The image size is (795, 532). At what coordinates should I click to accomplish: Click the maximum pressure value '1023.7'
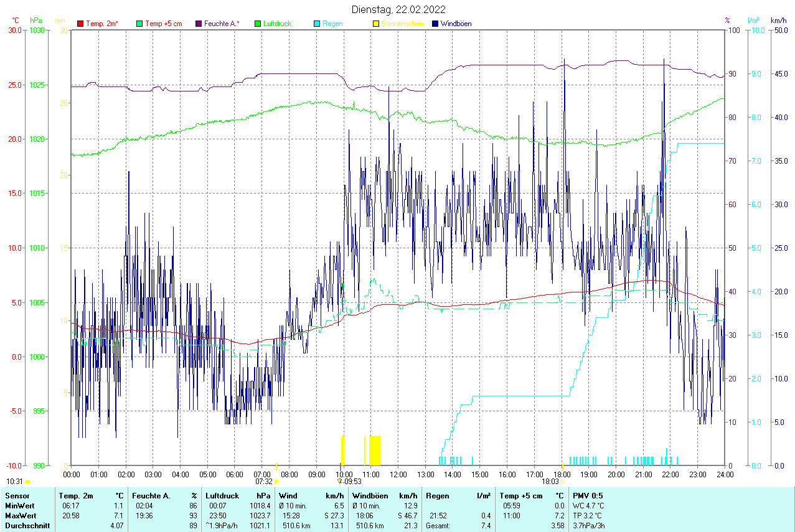click(x=260, y=516)
